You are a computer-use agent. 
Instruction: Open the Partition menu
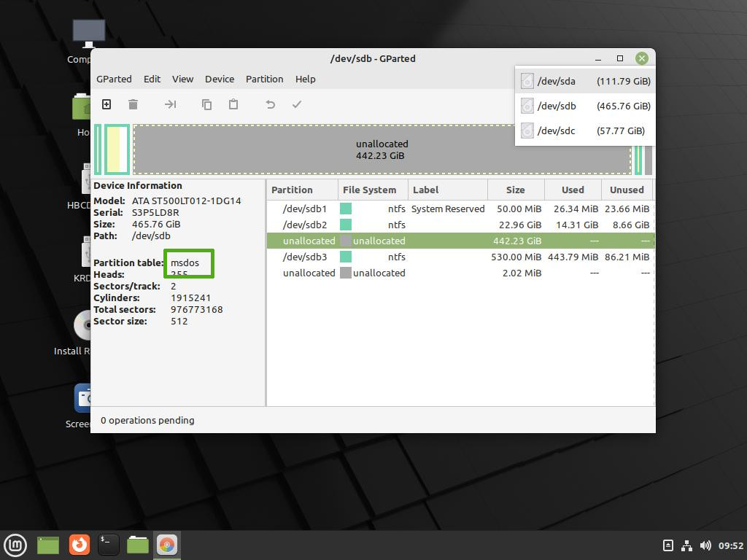pos(264,79)
